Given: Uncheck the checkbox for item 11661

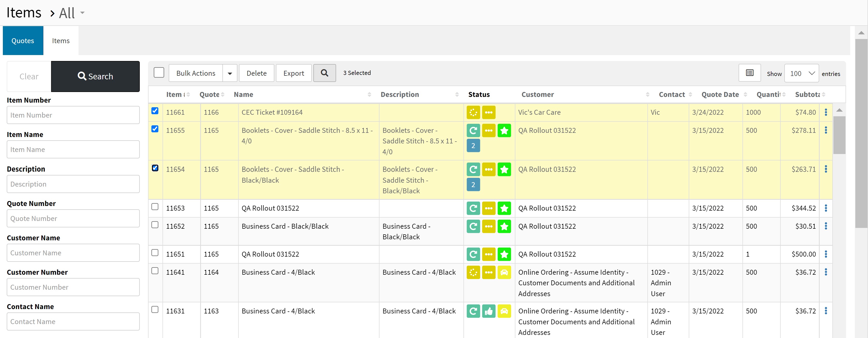Looking at the screenshot, I should (x=155, y=111).
